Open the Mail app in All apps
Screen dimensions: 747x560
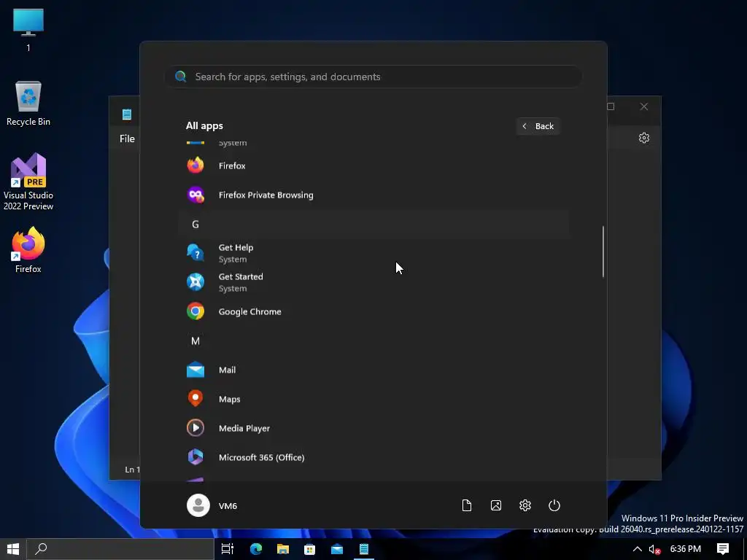373,370
